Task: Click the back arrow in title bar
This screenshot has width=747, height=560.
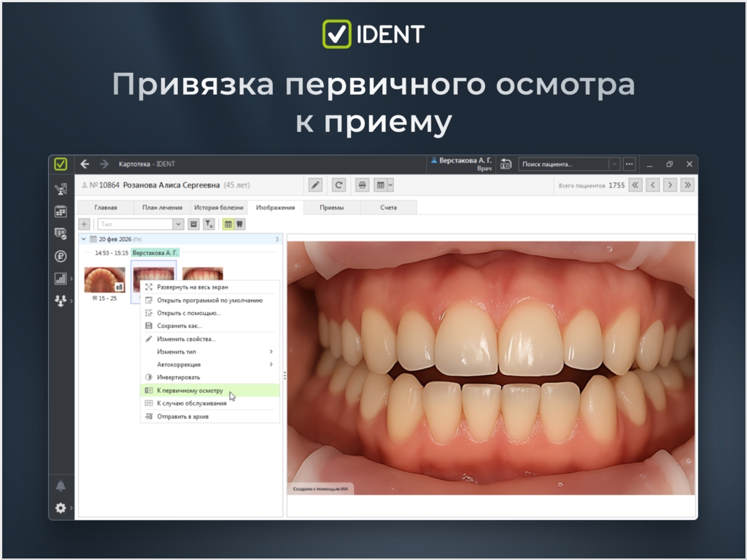Action: coord(85,164)
